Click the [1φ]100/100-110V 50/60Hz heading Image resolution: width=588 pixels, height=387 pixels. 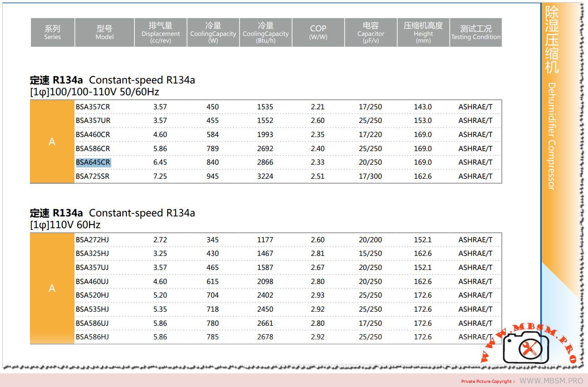pos(94,92)
